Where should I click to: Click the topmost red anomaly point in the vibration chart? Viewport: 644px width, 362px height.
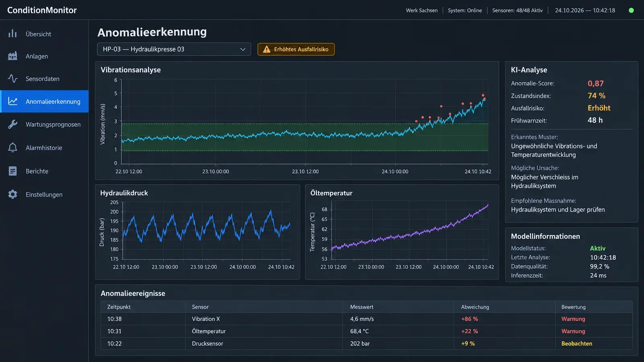483,95
